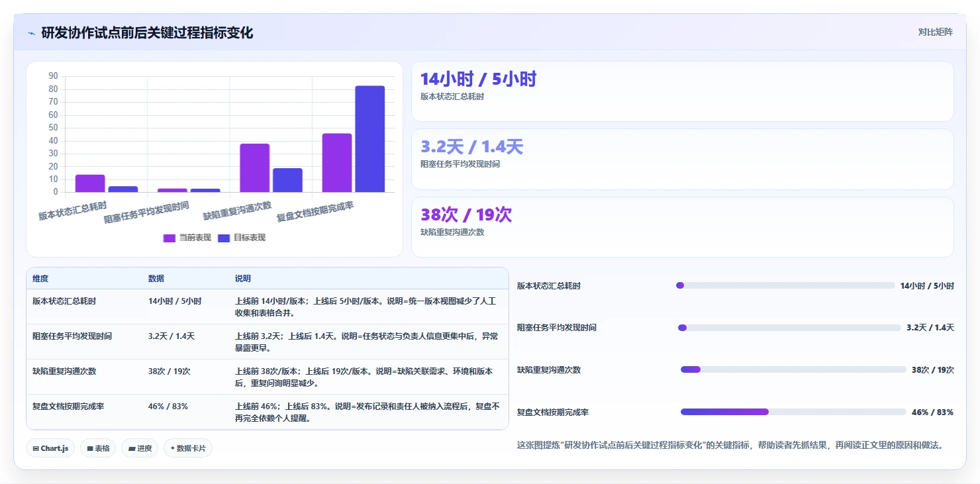
Task: Click the 版本状态汇总耗时 chart axis label
Action: tap(72, 211)
